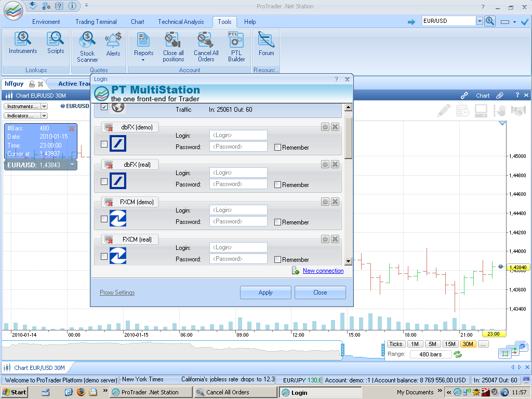Open settings gear for FXCM (real) connection
The width and height of the screenshot is (532, 399).
(325, 239)
